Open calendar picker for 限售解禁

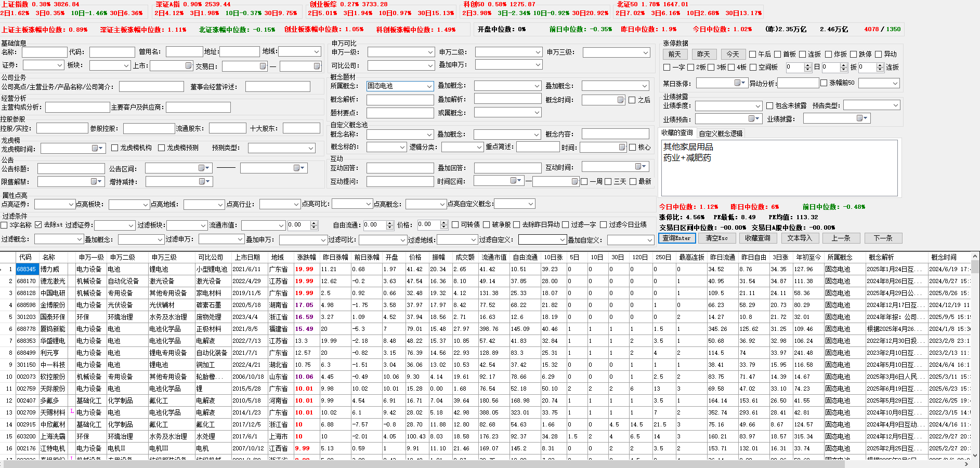pyautogui.click(x=95, y=182)
